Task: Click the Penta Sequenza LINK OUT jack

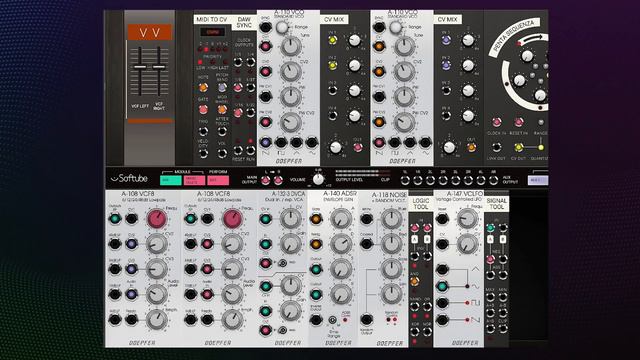Action: (x=497, y=147)
